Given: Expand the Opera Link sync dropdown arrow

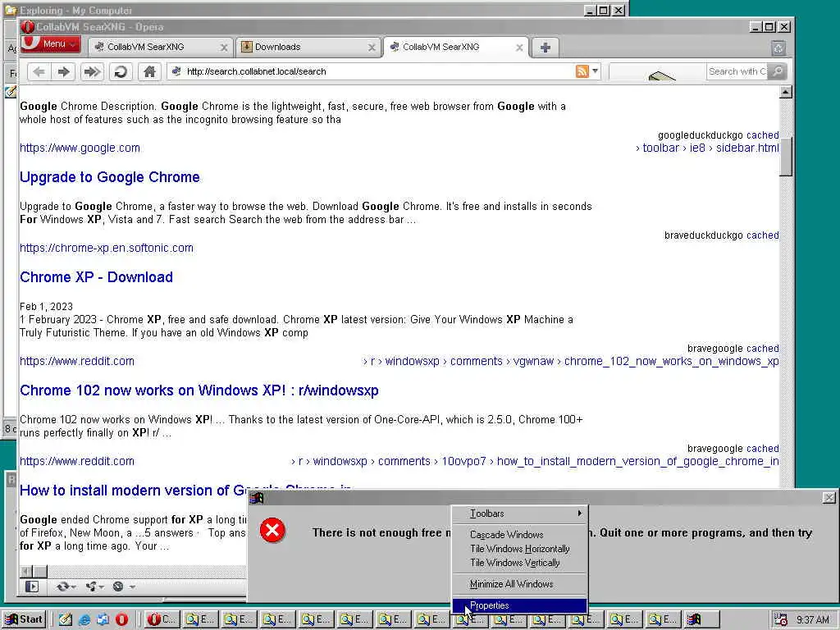Looking at the screenshot, I should (x=73, y=587).
